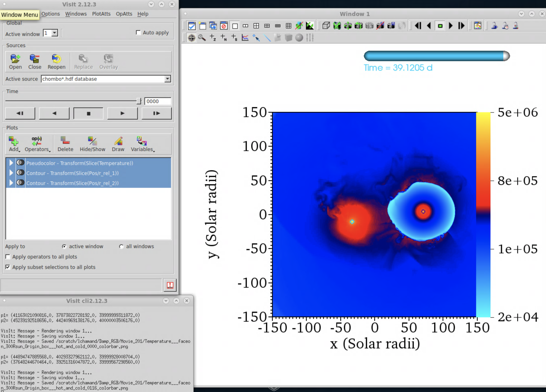Toggle perspective cube icon in Window 1

[x=326, y=26]
